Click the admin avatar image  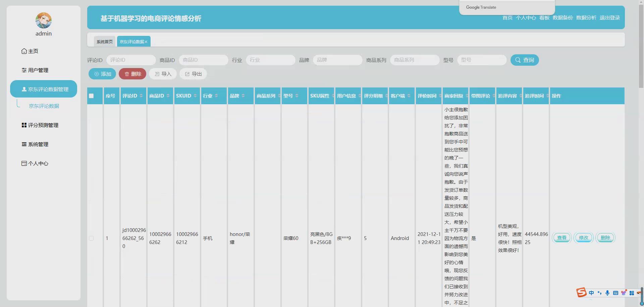(x=44, y=20)
